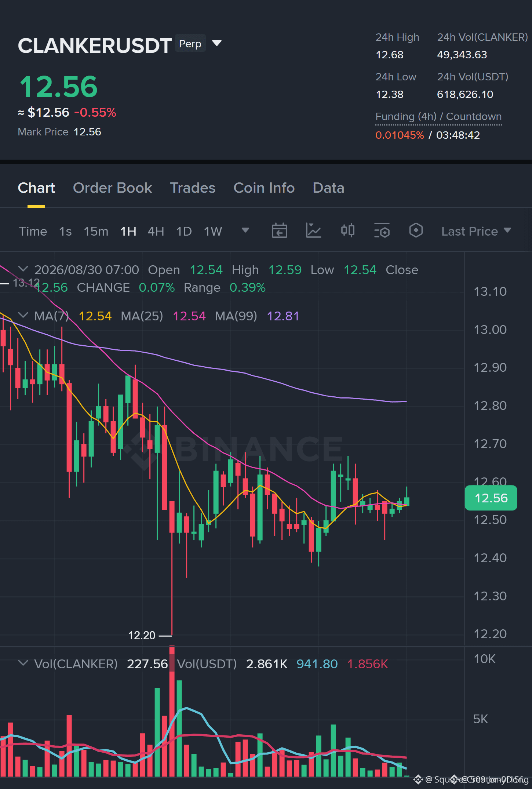Open chart display settings list icon

(x=382, y=231)
